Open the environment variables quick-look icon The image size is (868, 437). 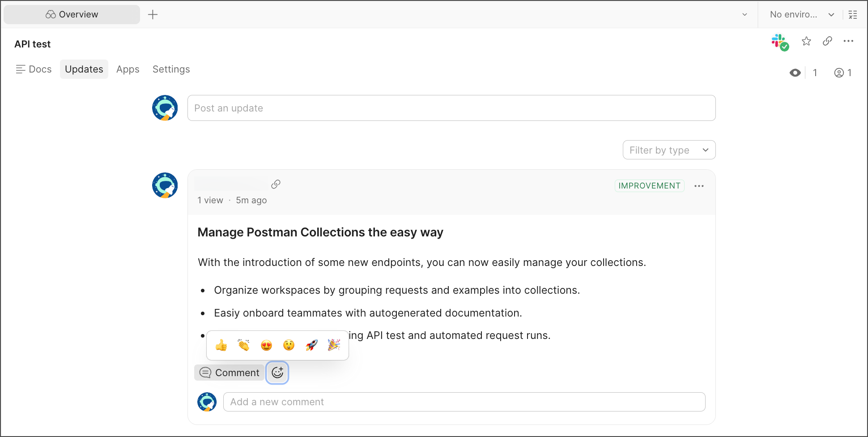click(853, 14)
